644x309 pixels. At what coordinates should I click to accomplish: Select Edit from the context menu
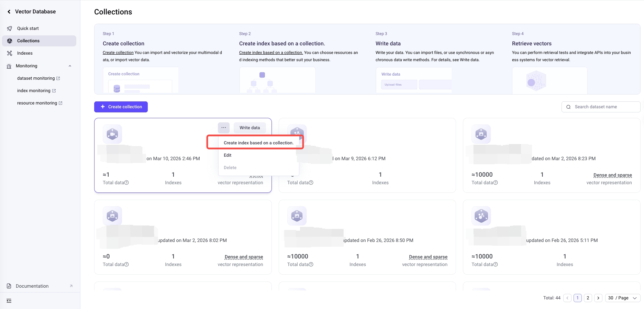227,155
